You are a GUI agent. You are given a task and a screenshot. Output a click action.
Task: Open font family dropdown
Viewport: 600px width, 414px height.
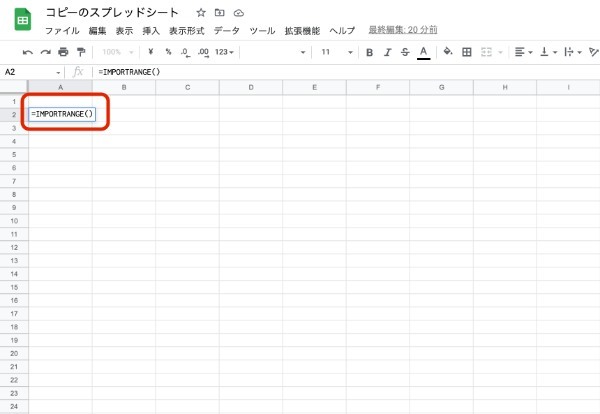pos(274,52)
